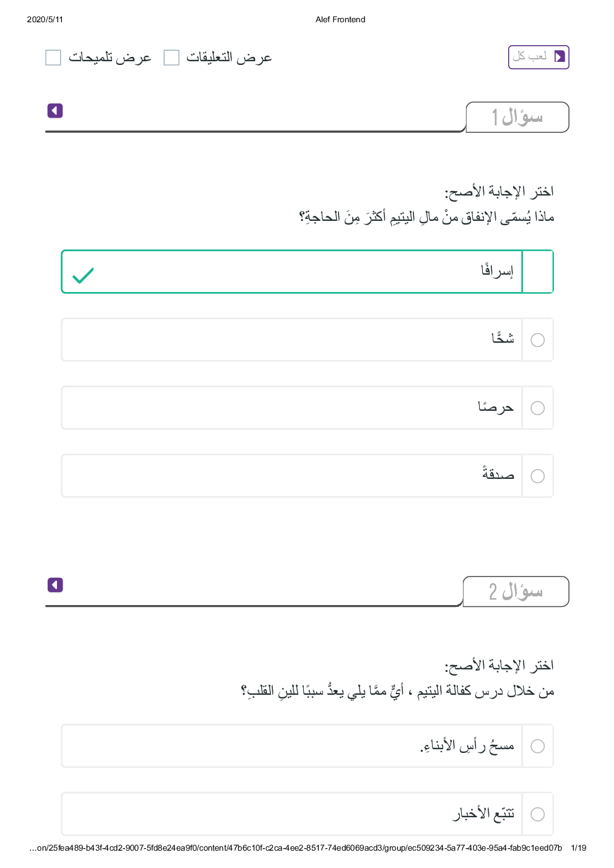The height and width of the screenshot is (868, 614).
Task: Select the radio button for شحًّا
Action: coord(538,340)
